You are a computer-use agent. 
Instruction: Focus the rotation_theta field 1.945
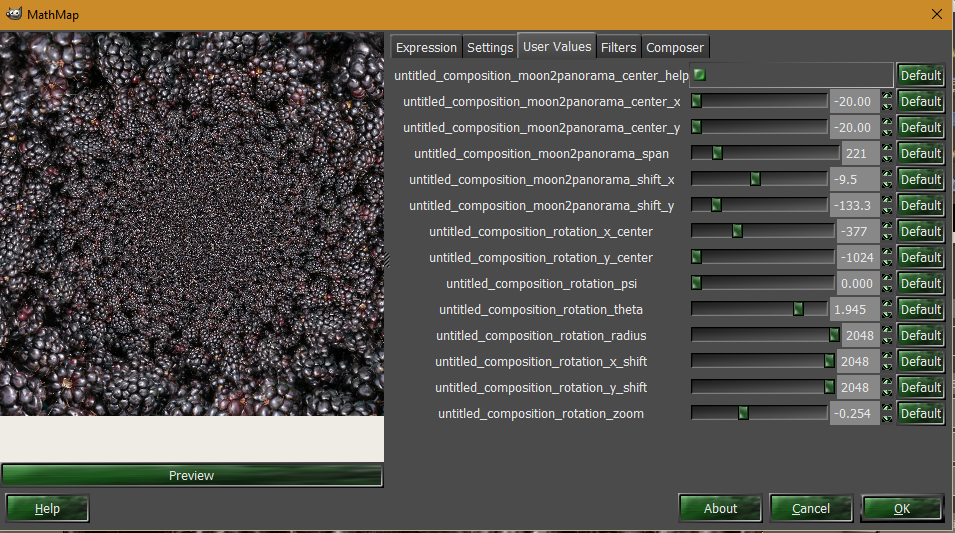pyautogui.click(x=855, y=309)
